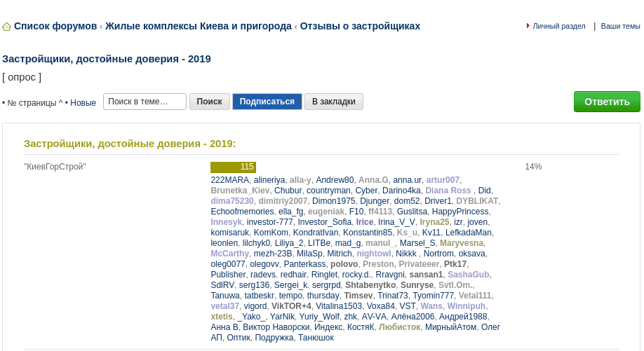This screenshot has width=644, height=351.
Task: Click the green Ответить button
Action: coord(607,102)
